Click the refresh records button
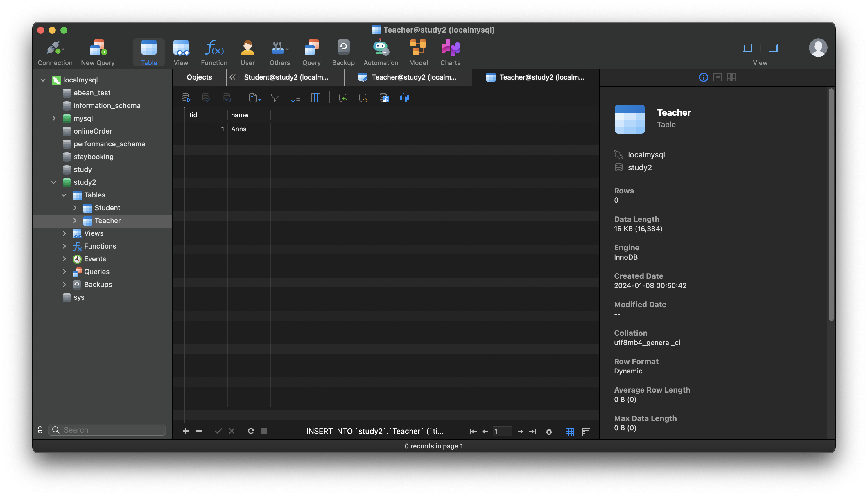 coord(250,431)
